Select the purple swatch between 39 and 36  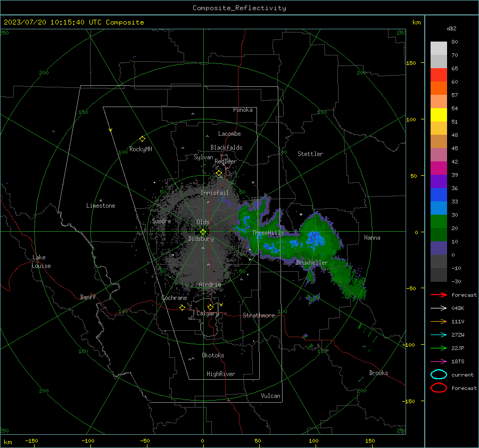pos(439,181)
